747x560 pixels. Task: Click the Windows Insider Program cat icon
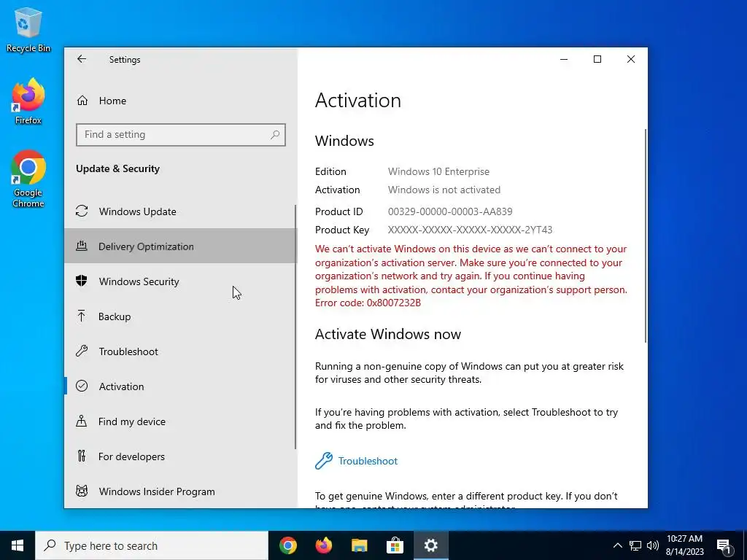point(82,491)
